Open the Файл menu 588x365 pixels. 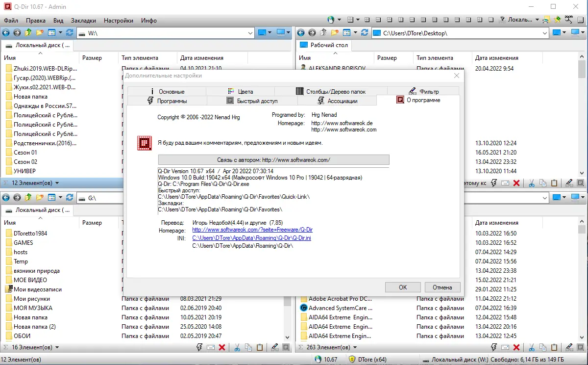tap(11, 21)
